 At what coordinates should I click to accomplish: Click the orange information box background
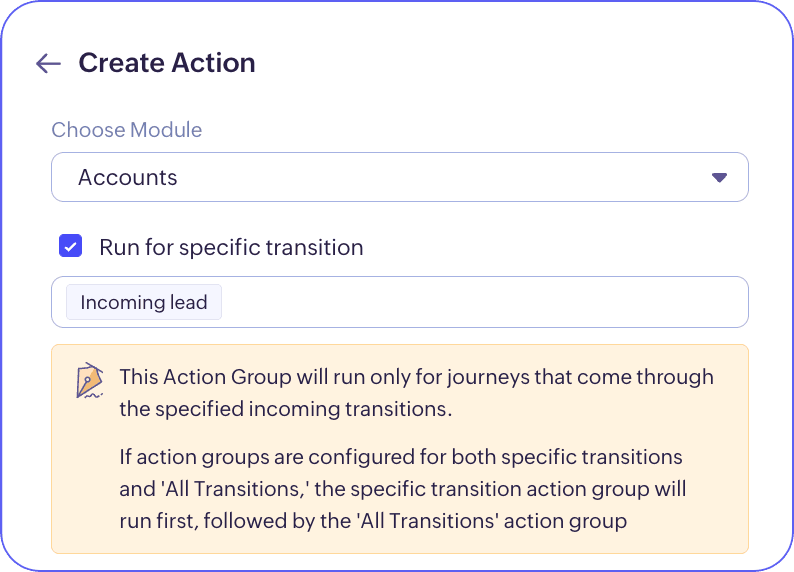pyautogui.click(x=400, y=449)
